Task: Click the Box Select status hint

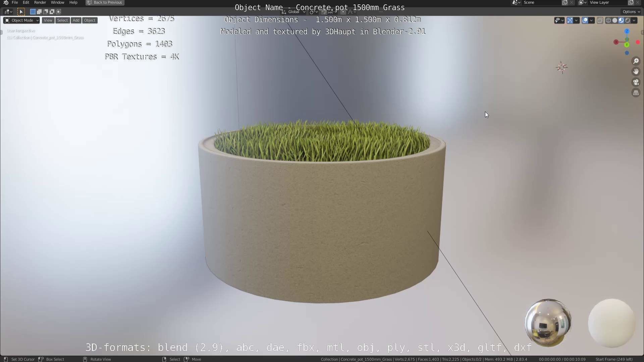Action: [x=55, y=359]
